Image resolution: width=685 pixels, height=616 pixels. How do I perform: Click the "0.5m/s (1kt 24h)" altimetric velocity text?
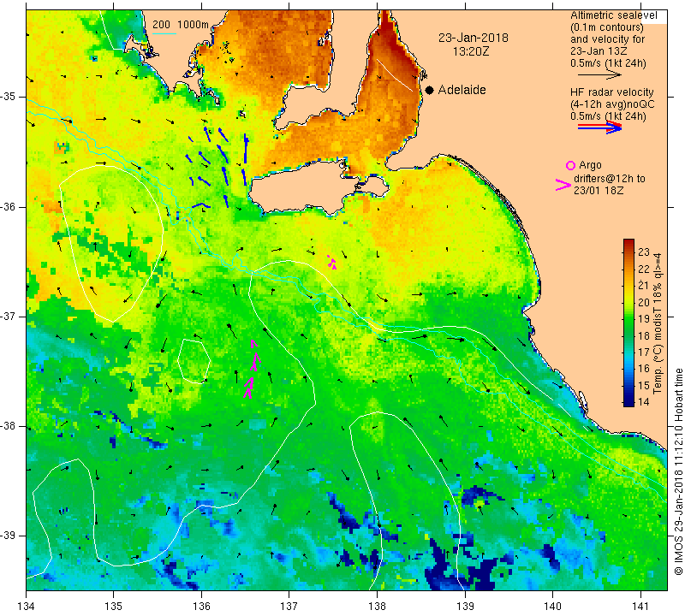coord(608,63)
